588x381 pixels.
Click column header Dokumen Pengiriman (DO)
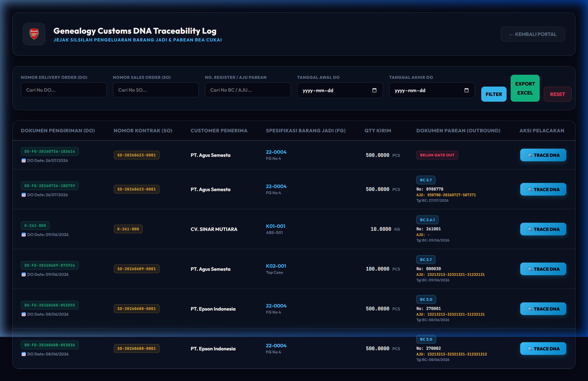pos(58,130)
